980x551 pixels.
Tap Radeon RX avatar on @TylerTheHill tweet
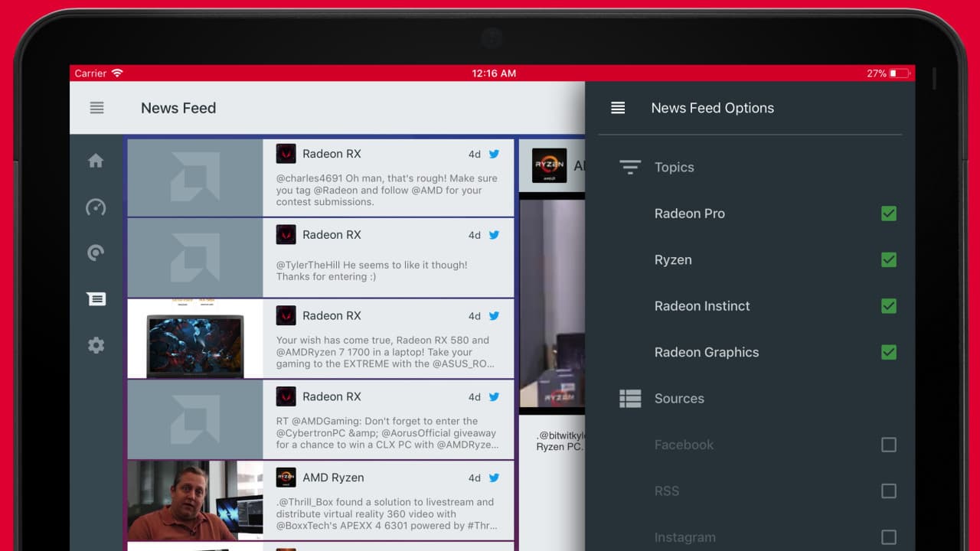tap(286, 235)
